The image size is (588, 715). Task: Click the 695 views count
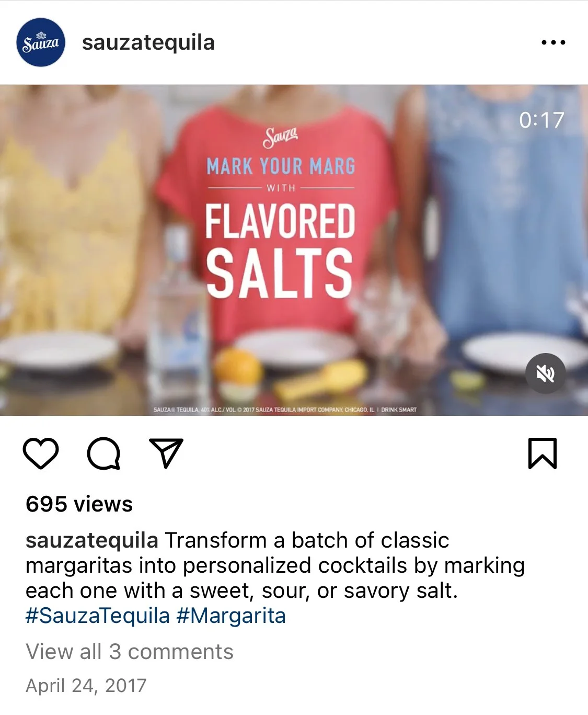click(x=79, y=504)
